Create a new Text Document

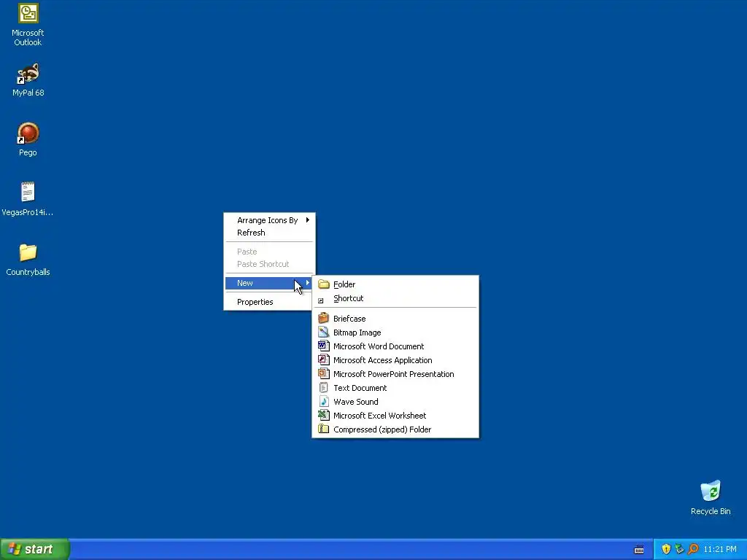click(395, 388)
